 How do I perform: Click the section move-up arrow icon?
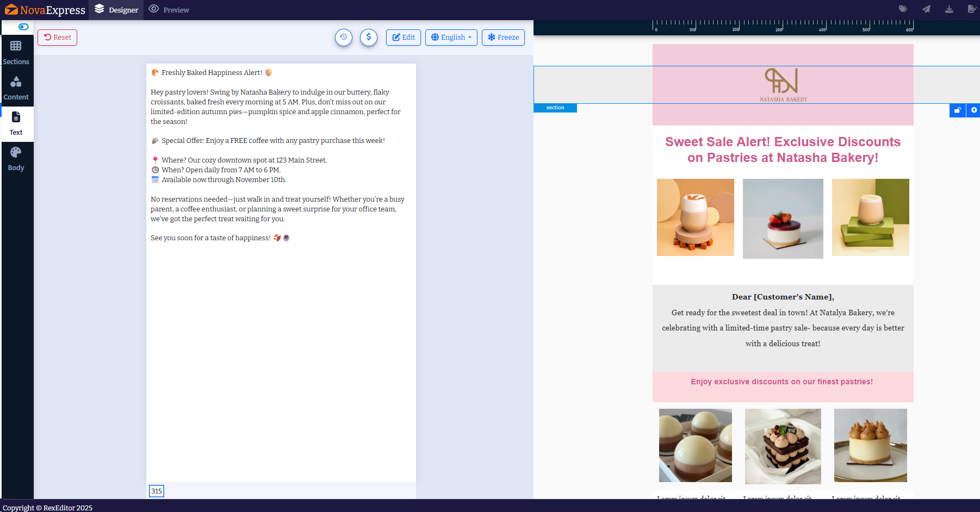(973, 110)
